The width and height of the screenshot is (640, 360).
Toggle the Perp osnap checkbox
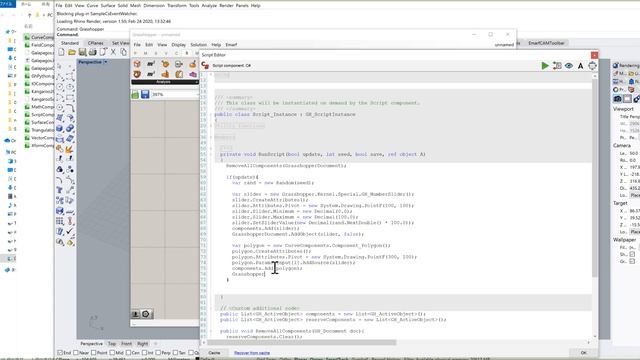click(158, 353)
